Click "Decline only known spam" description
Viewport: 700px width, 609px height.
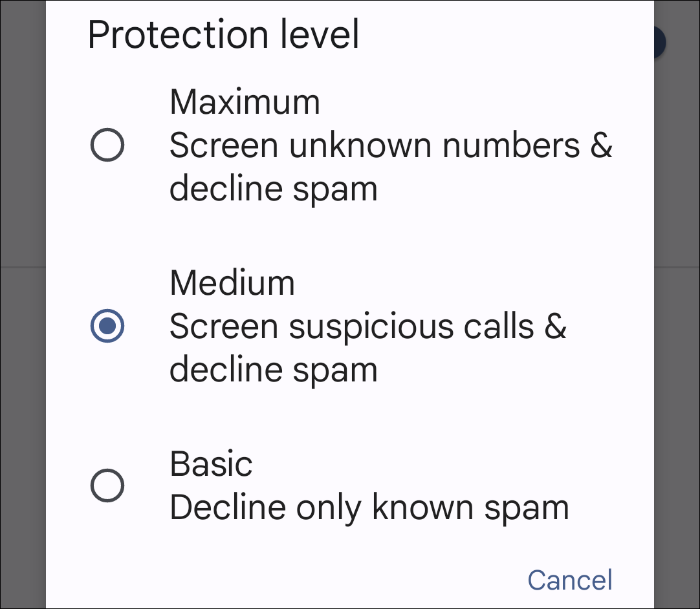(x=369, y=507)
